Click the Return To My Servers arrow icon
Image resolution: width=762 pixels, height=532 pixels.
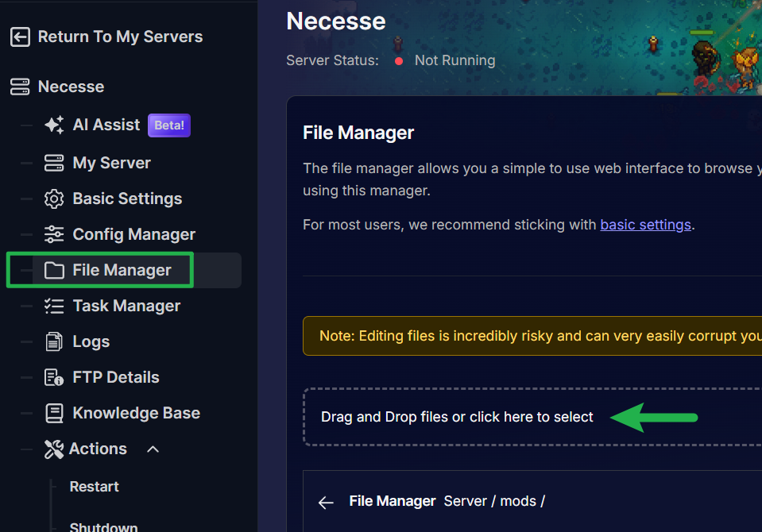(20, 37)
